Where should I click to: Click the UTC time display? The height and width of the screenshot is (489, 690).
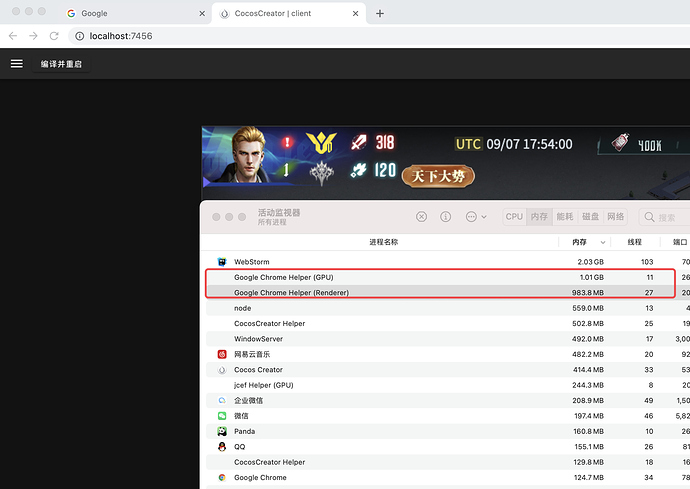pos(514,144)
